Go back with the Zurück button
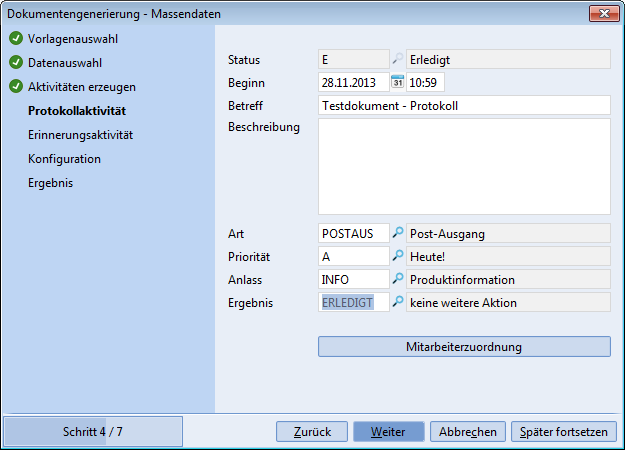This screenshot has width=625, height=450. tap(313, 432)
